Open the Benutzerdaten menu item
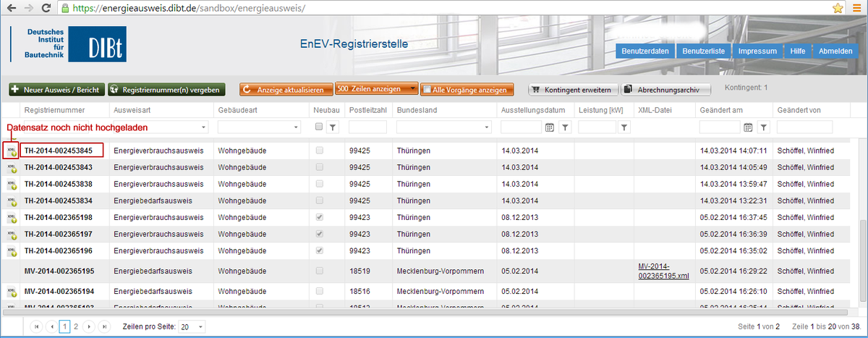 point(646,51)
